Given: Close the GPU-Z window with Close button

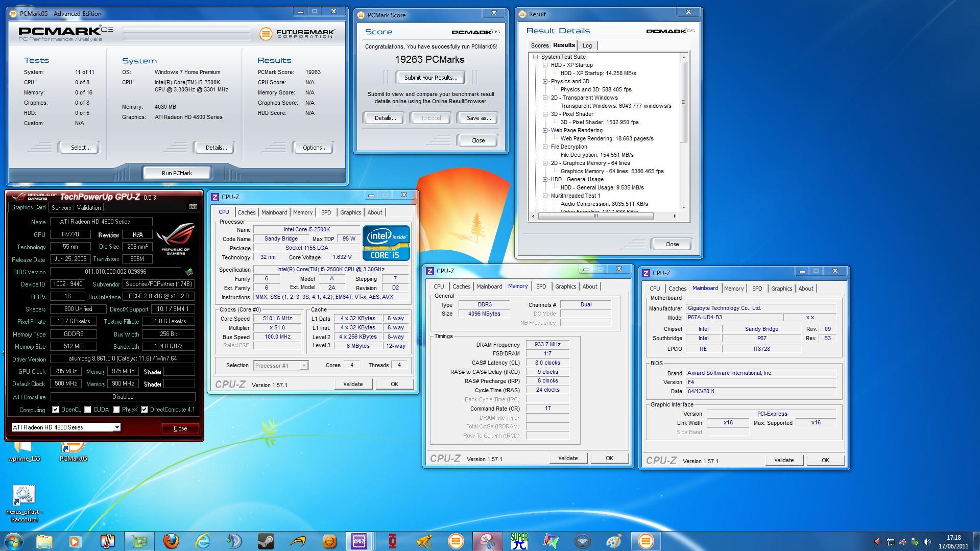Looking at the screenshot, I should click(180, 428).
